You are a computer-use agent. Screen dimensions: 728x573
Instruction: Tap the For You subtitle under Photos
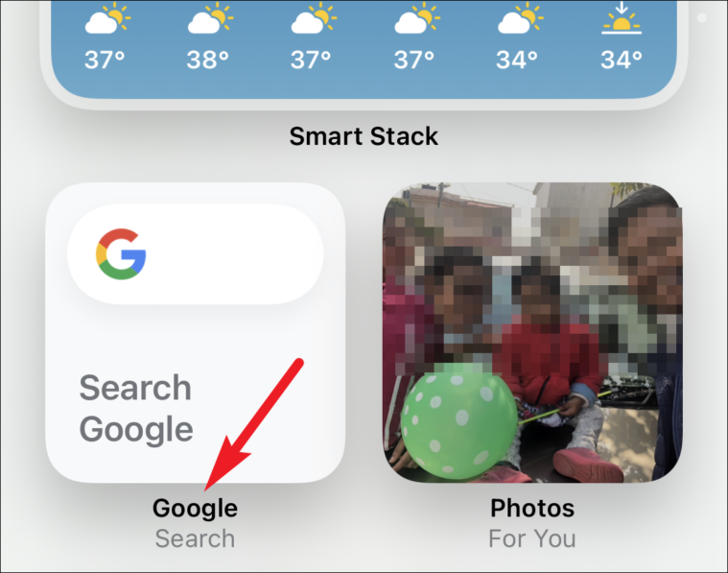coord(532,538)
